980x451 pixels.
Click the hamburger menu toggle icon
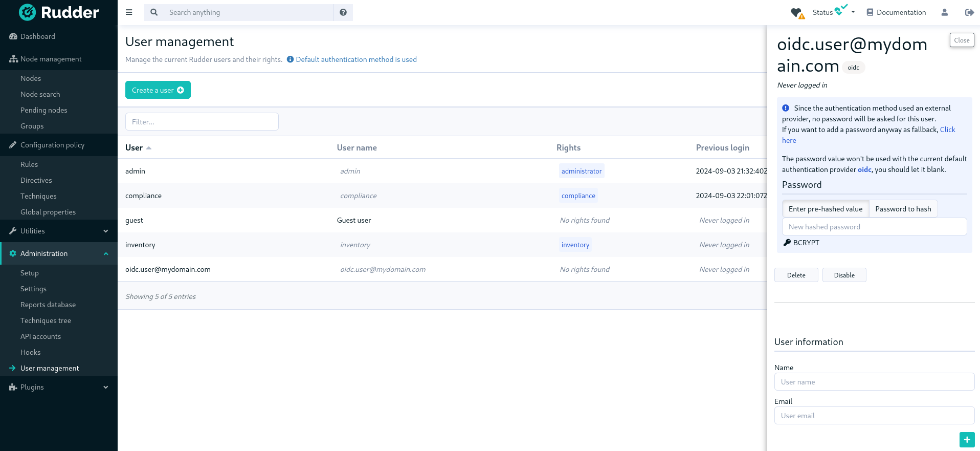129,12
